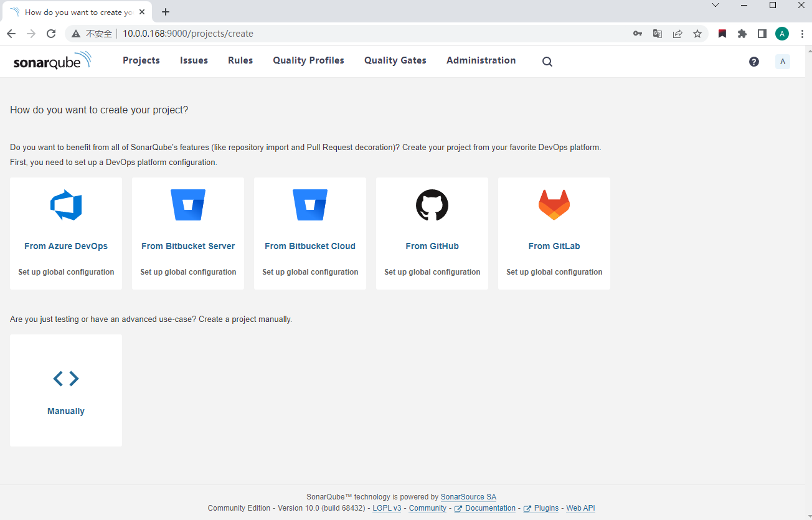Set up global configuration for Bitbucket Cloud
The width and height of the screenshot is (812, 520).
[x=310, y=272]
